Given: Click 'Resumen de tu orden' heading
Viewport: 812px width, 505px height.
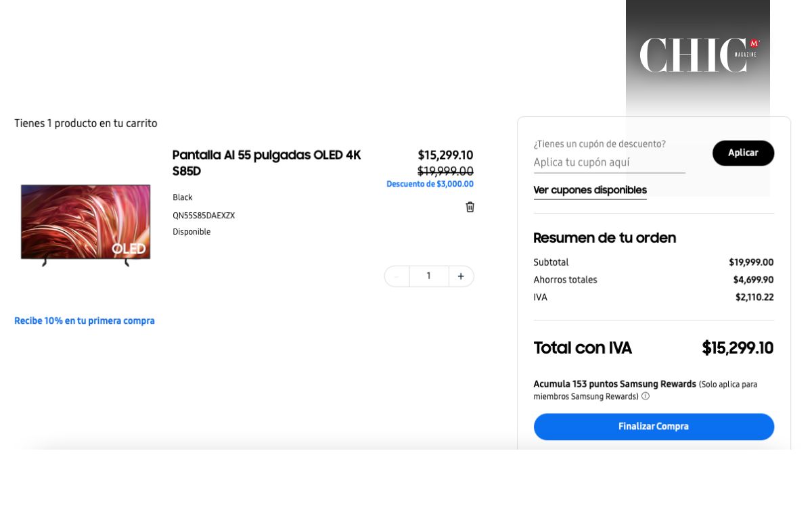Looking at the screenshot, I should tap(605, 238).
